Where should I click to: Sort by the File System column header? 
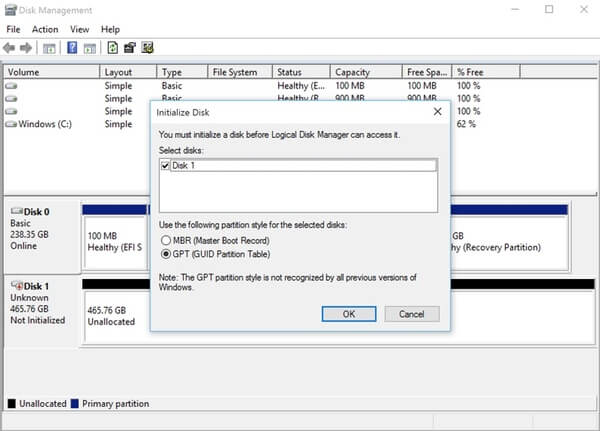[x=240, y=72]
